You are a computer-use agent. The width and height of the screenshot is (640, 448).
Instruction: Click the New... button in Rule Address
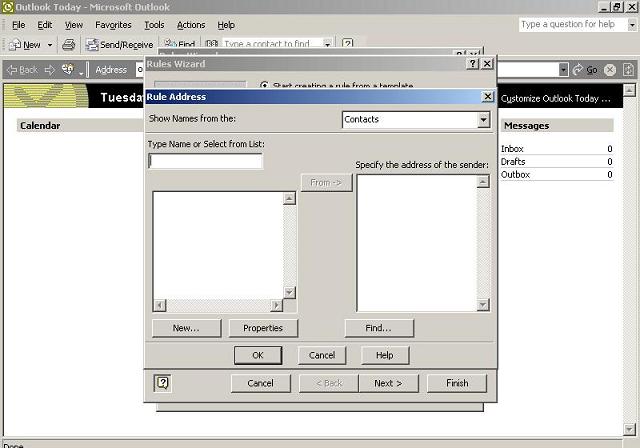click(186, 328)
